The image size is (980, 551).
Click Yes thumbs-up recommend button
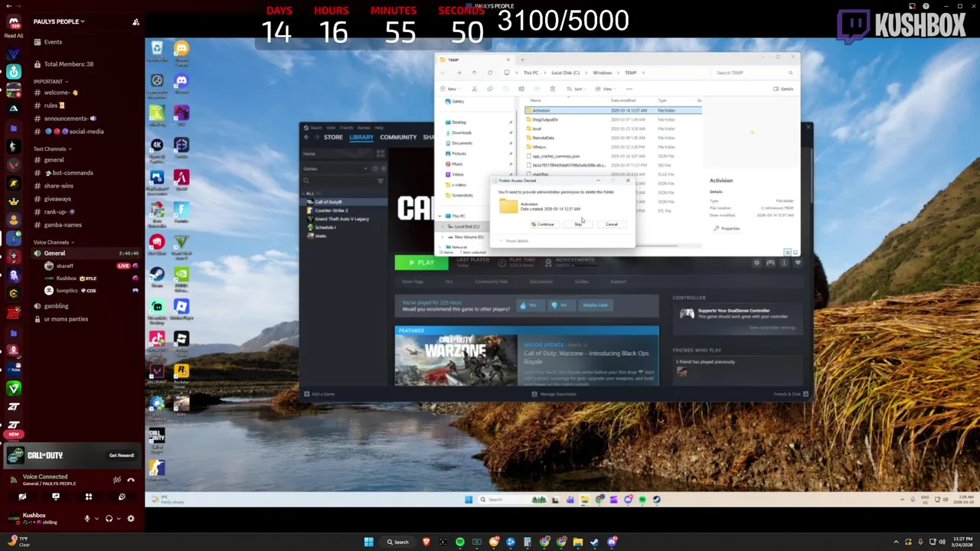(529, 305)
